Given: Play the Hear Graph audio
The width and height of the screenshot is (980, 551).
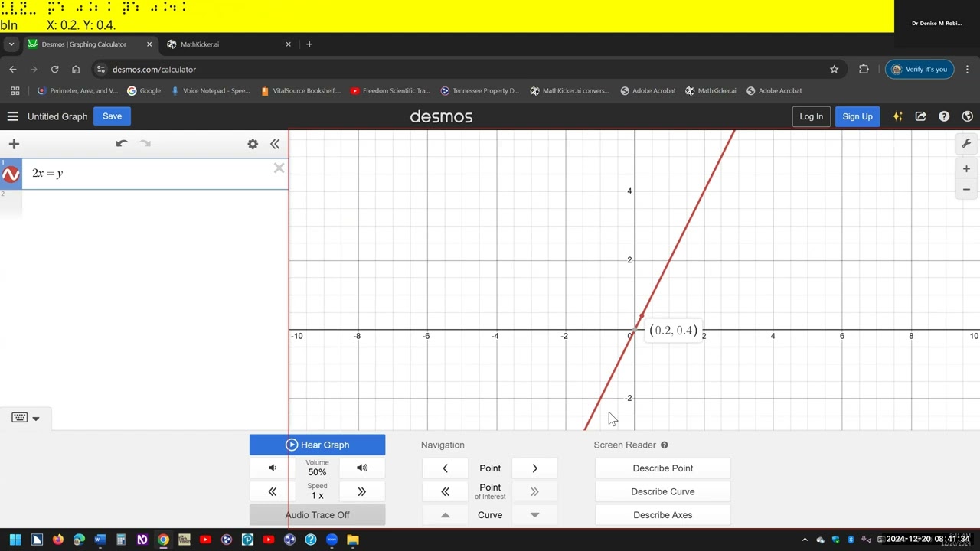Looking at the screenshot, I should tap(317, 445).
